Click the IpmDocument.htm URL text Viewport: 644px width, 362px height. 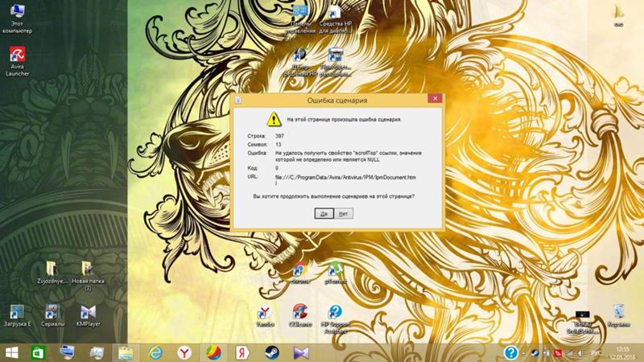345,179
